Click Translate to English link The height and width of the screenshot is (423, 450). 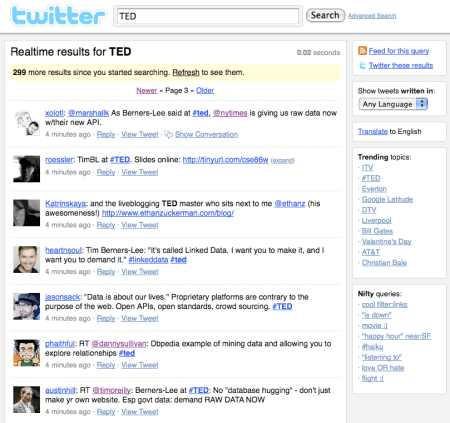point(373,132)
